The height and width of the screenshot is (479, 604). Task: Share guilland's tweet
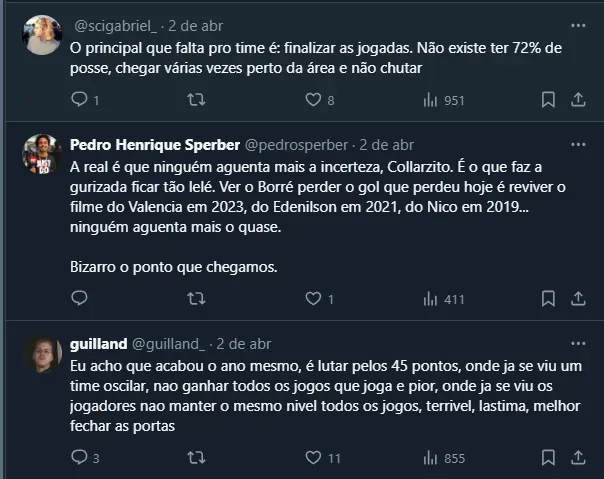577,458
